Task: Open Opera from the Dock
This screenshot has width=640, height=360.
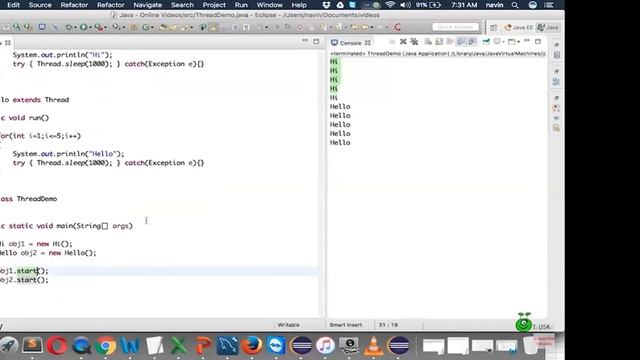Action: (x=57, y=346)
